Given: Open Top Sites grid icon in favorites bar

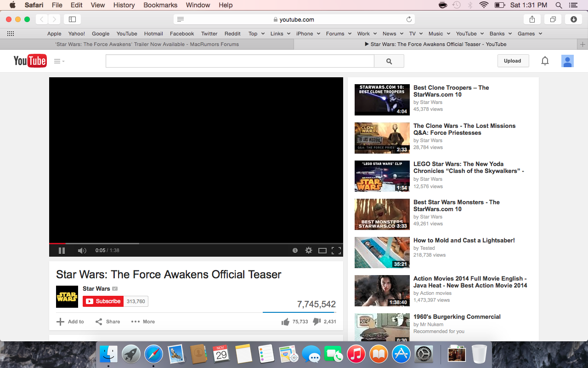Looking at the screenshot, I should [11, 34].
